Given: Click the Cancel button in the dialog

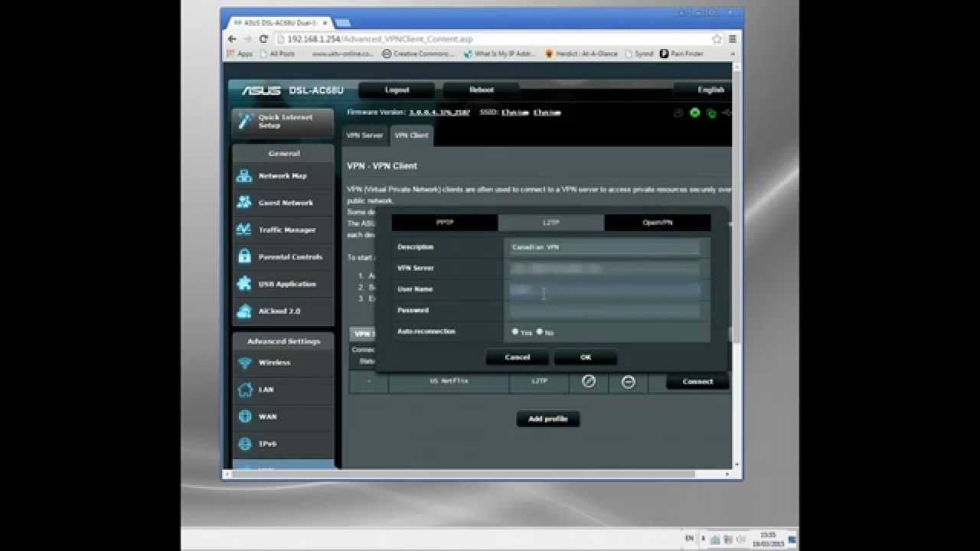Looking at the screenshot, I should click(518, 357).
